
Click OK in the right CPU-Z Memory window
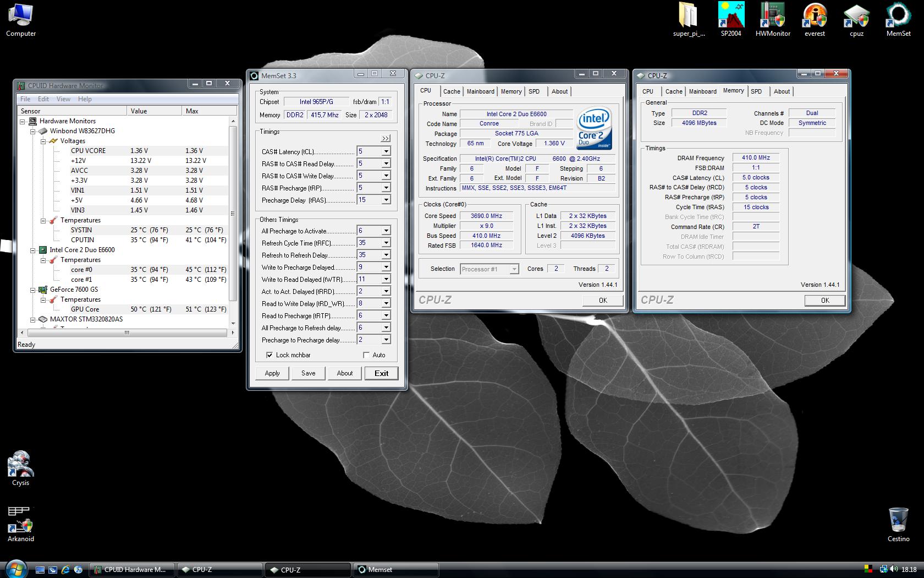pos(825,300)
